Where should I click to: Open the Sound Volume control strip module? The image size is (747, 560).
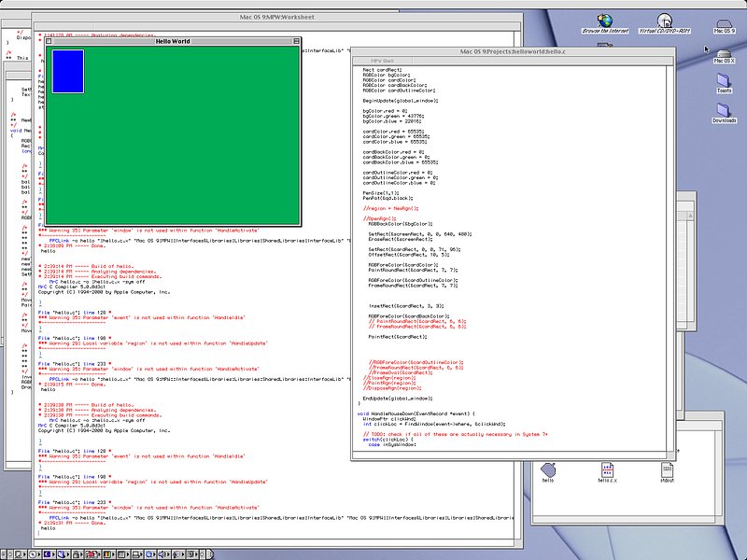click(164, 554)
